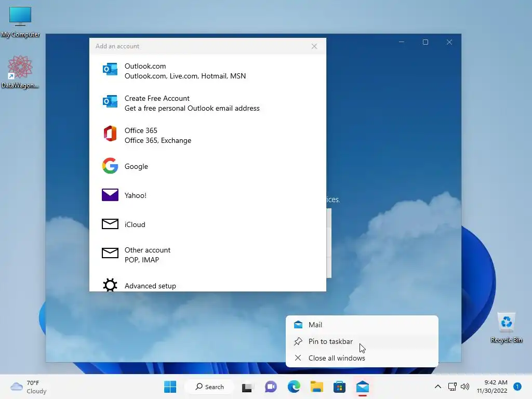Click the taskbar Search box
Image resolution: width=532 pixels, height=399 pixels.
click(209, 387)
